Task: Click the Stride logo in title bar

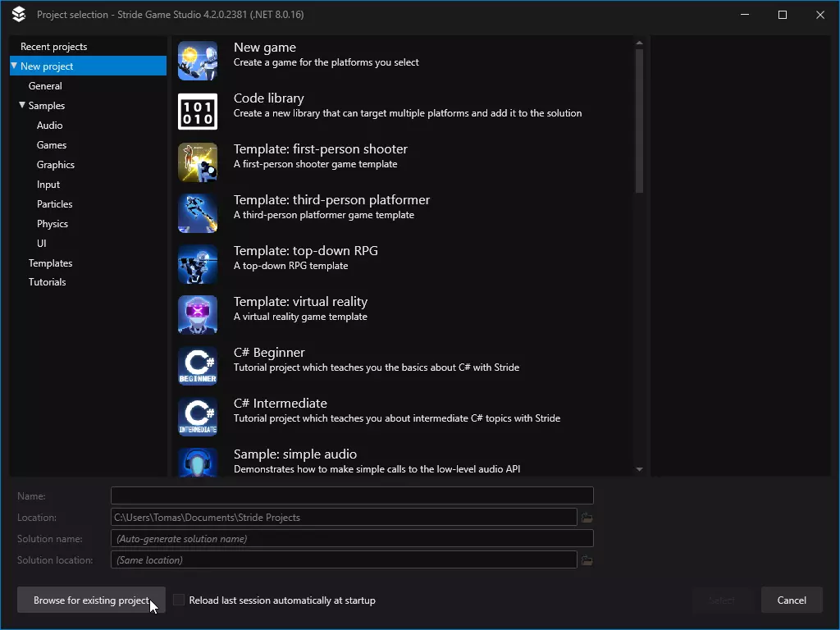Action: pyautogui.click(x=19, y=15)
